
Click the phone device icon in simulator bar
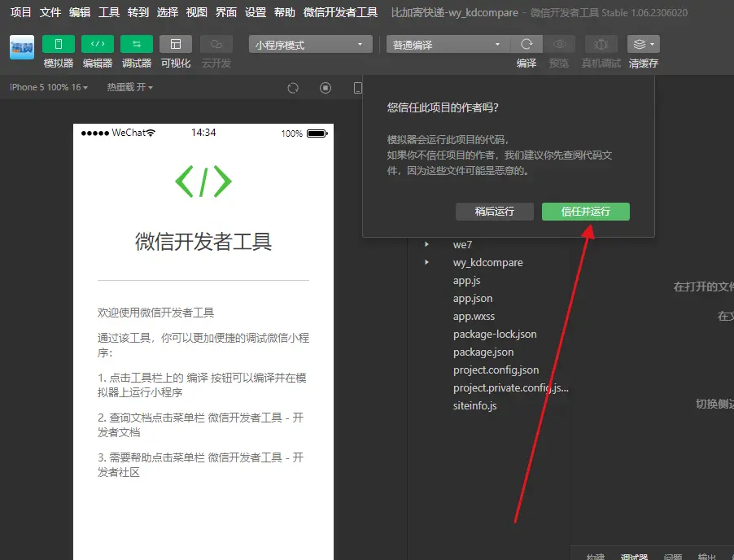point(357,88)
